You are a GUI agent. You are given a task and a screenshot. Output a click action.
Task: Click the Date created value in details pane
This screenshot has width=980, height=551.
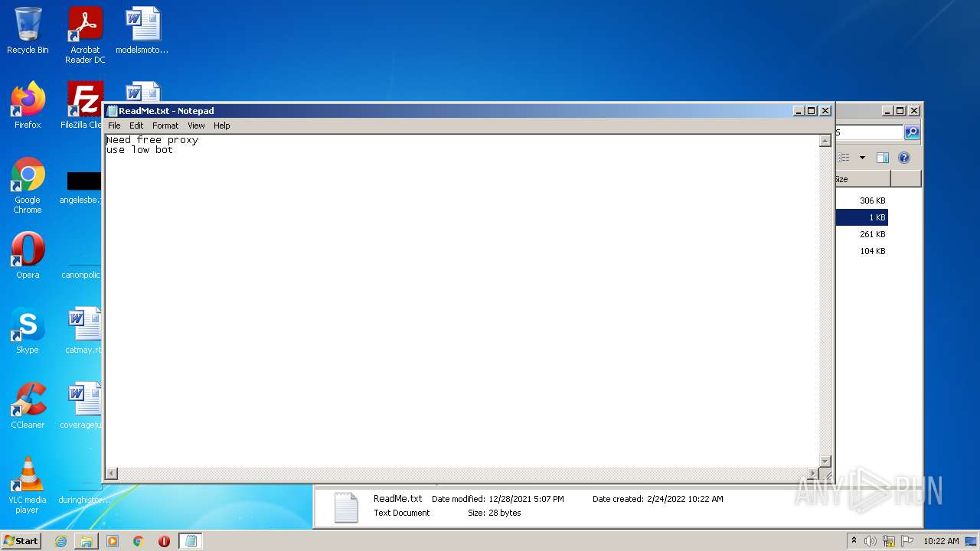pos(684,499)
